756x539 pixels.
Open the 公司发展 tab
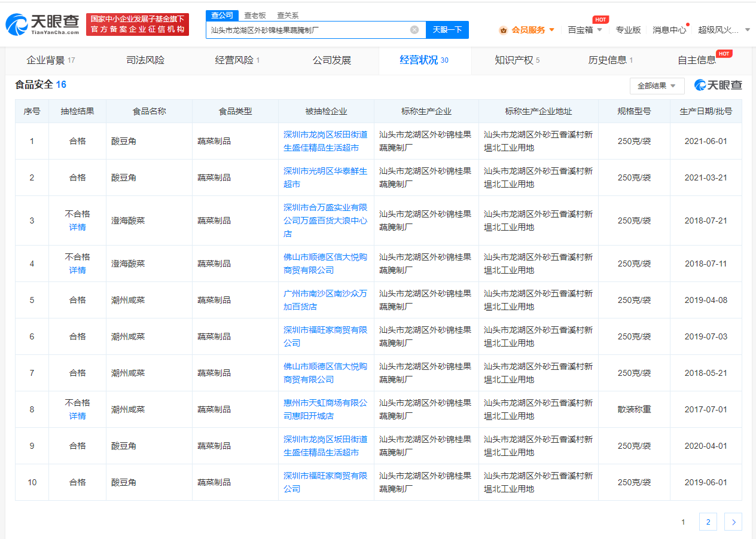(x=332, y=60)
